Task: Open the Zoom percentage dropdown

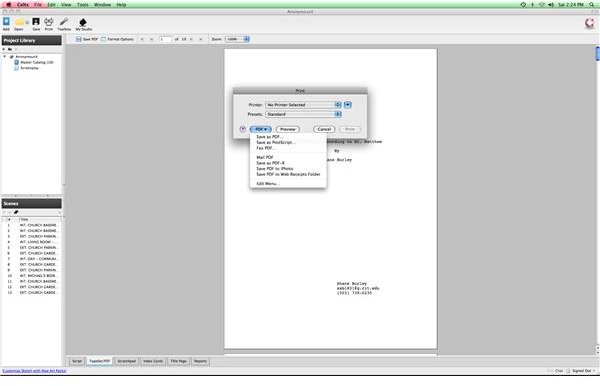Action: pyautogui.click(x=237, y=39)
